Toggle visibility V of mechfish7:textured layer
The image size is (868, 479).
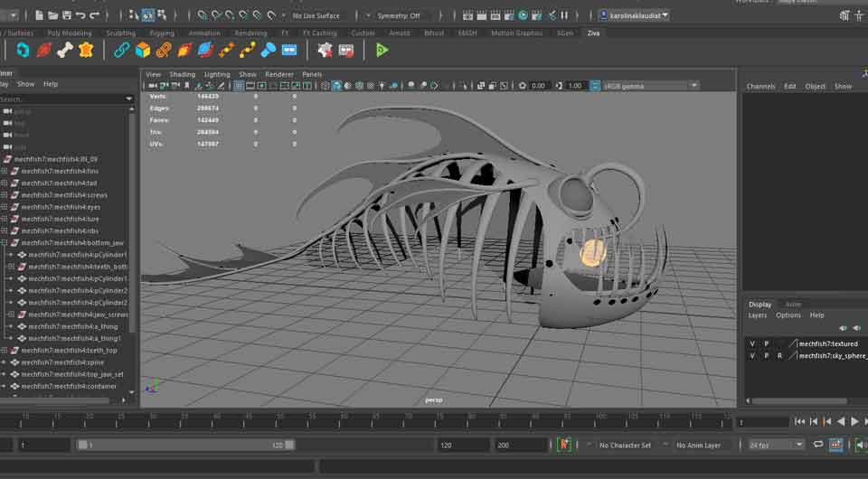coord(752,343)
